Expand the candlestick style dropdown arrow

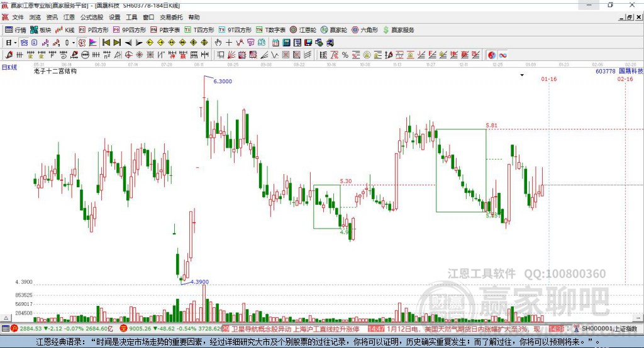[74, 43]
